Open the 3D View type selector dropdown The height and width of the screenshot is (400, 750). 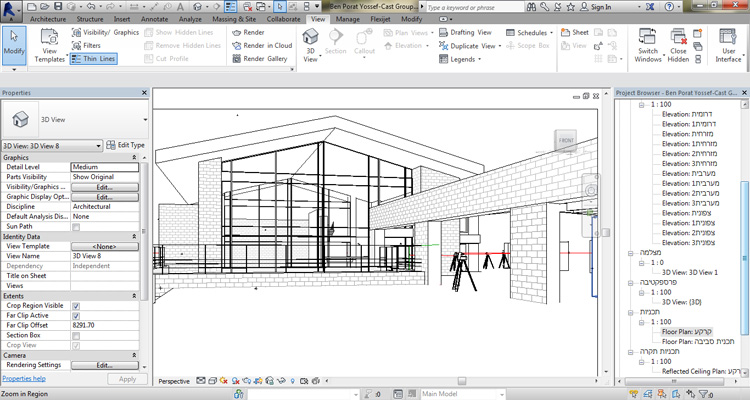(x=145, y=120)
